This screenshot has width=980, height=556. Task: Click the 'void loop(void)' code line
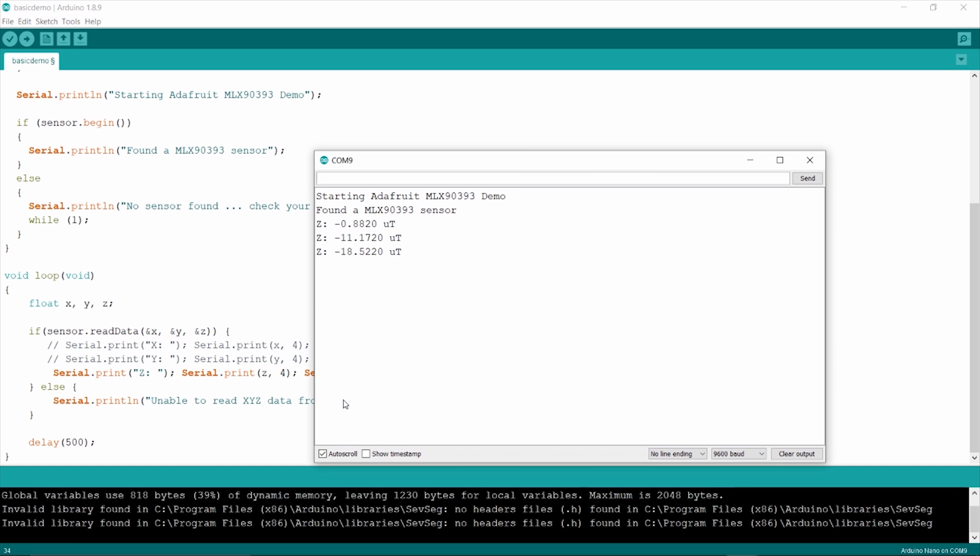coord(50,275)
